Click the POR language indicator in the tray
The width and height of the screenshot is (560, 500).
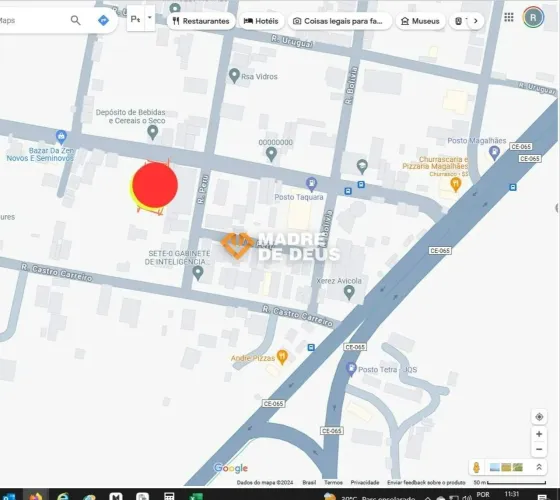point(483,495)
